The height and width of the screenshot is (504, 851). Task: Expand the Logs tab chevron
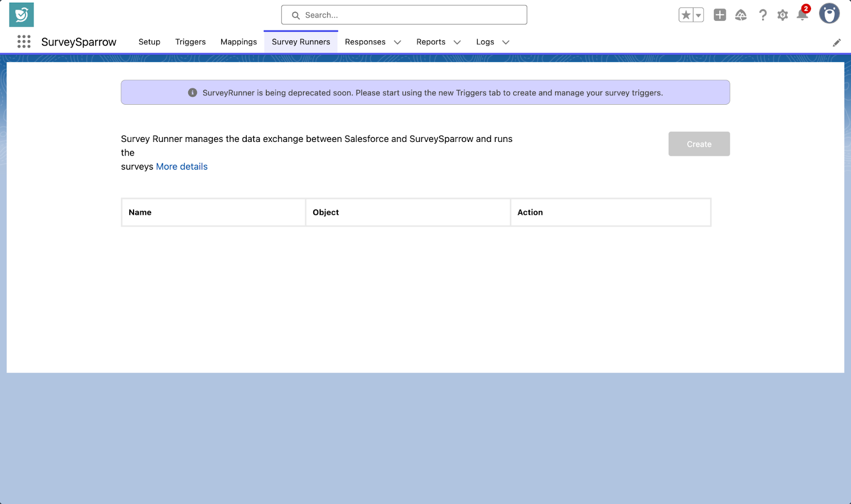tap(506, 43)
